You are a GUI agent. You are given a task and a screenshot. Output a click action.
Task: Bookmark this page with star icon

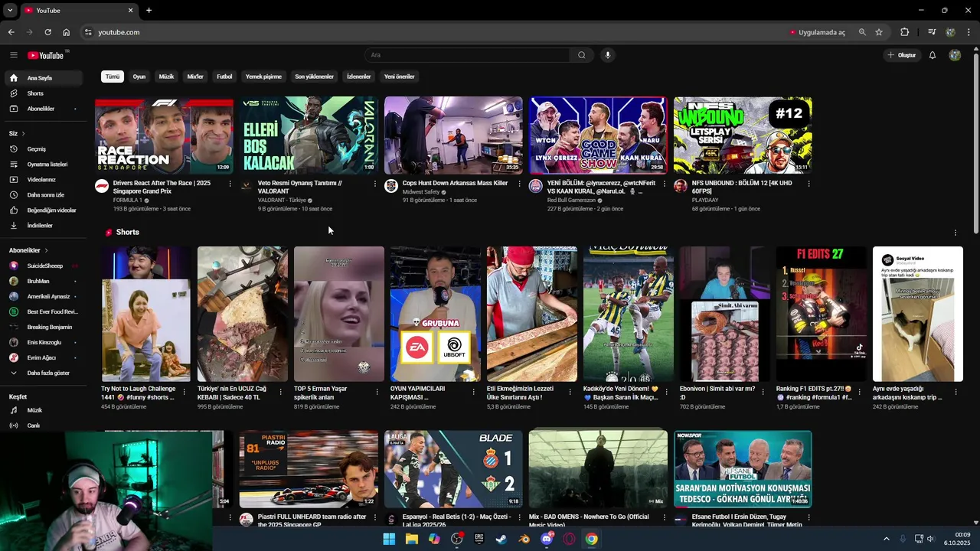[x=879, y=32]
